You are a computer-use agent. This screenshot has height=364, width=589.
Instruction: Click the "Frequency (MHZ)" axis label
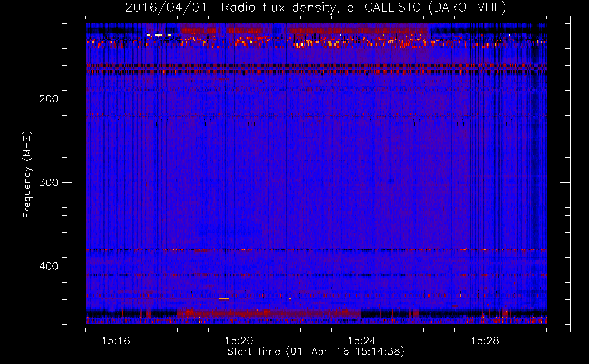tap(27, 175)
